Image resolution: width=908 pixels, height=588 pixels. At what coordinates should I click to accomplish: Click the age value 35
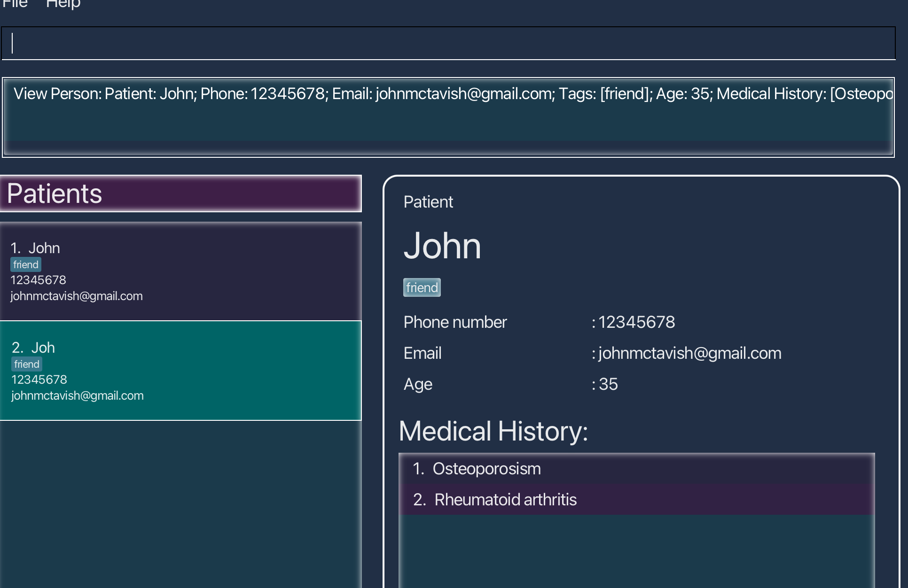pyautogui.click(x=608, y=384)
